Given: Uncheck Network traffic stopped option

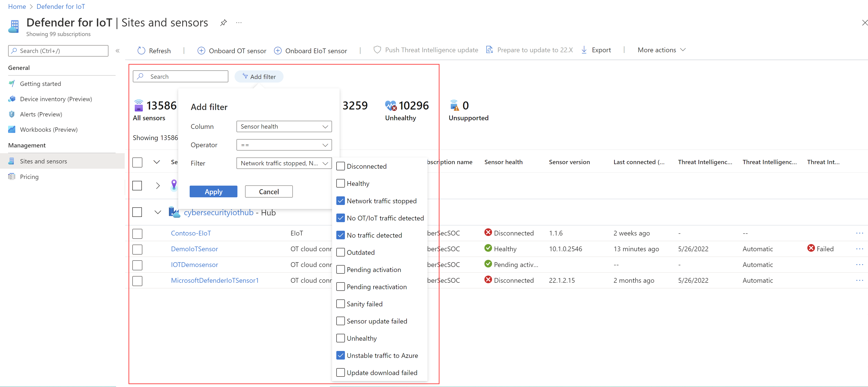Looking at the screenshot, I should (x=340, y=201).
